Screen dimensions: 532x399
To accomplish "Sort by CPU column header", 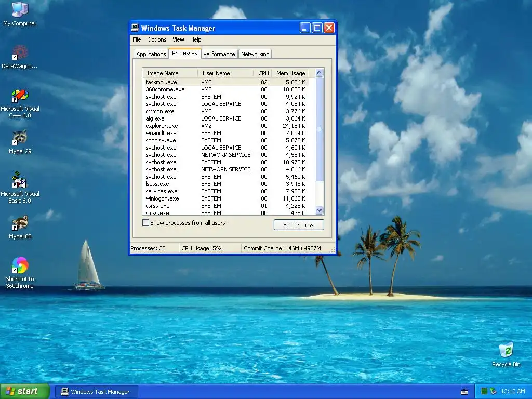I will coord(263,73).
